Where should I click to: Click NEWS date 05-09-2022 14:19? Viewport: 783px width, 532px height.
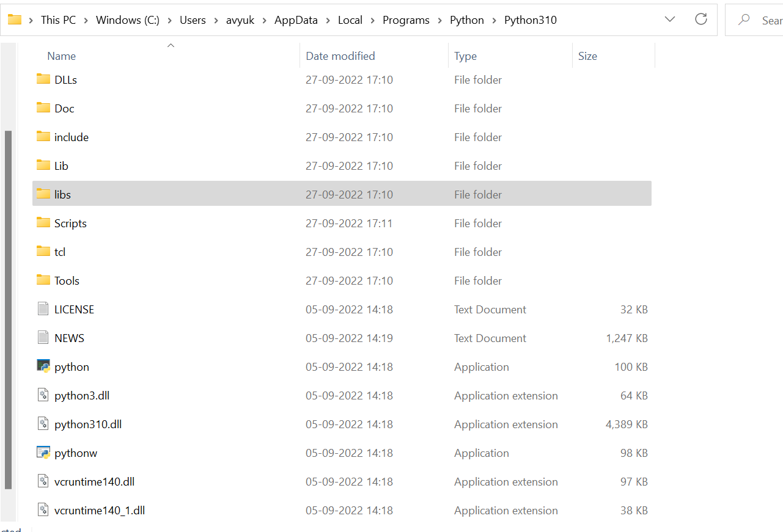tap(349, 338)
